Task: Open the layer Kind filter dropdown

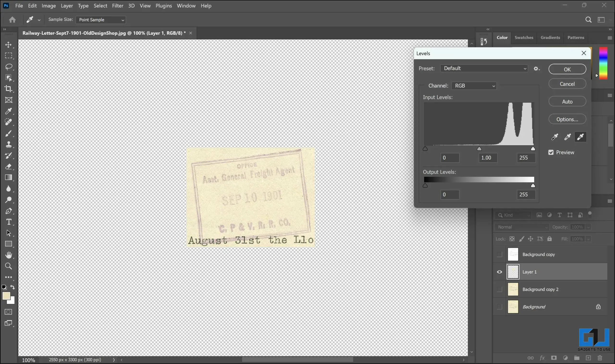Action: pyautogui.click(x=513, y=215)
